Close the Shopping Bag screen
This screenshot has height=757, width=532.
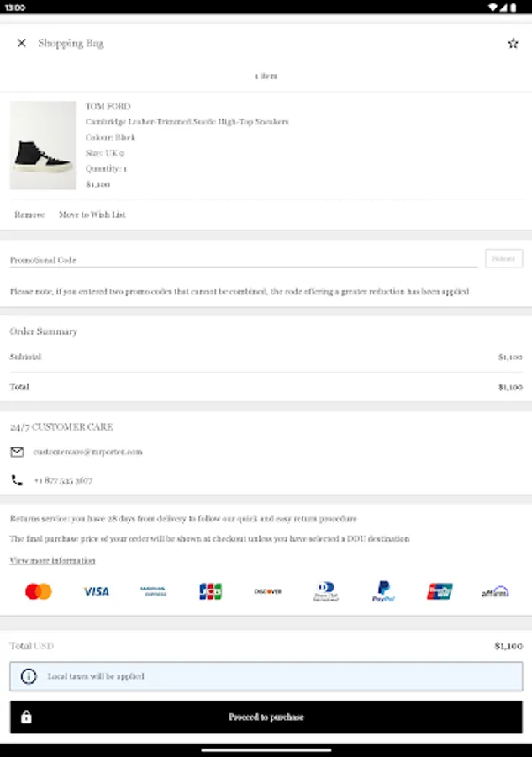22,43
